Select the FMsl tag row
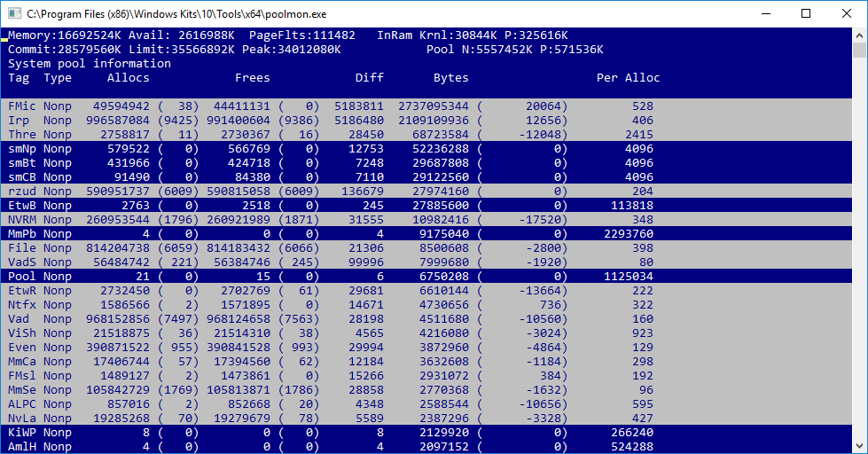 pyautogui.click(x=426, y=376)
